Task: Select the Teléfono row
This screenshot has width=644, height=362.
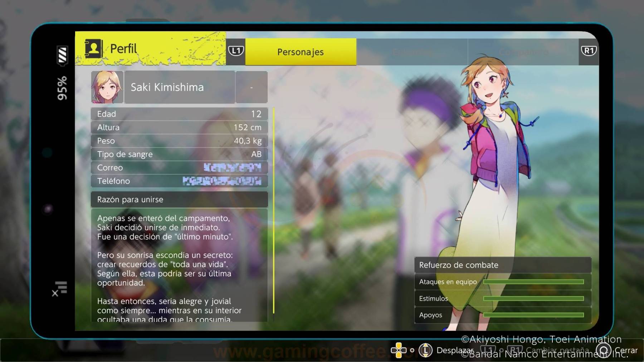Action: pos(179,181)
